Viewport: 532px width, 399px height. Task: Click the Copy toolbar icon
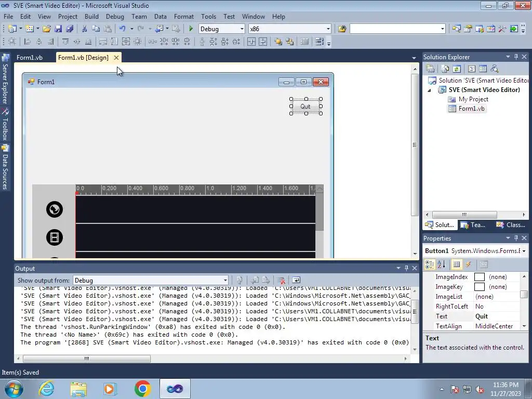[96, 29]
